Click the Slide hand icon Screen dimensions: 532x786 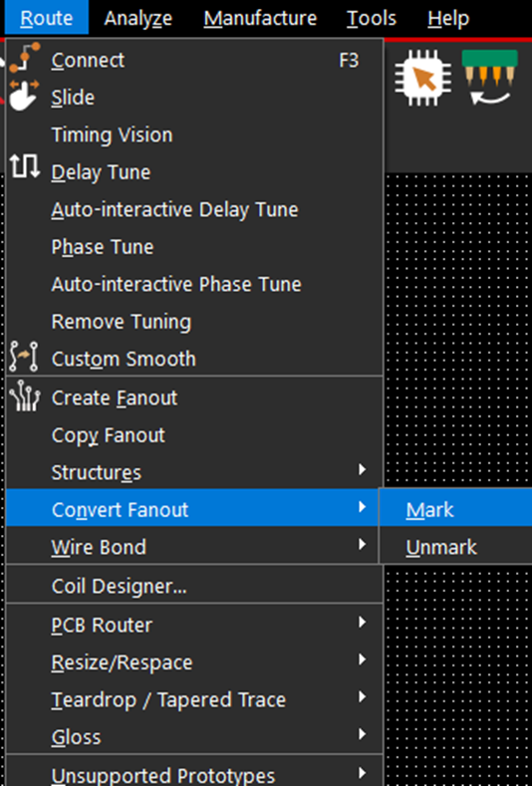[x=24, y=96]
